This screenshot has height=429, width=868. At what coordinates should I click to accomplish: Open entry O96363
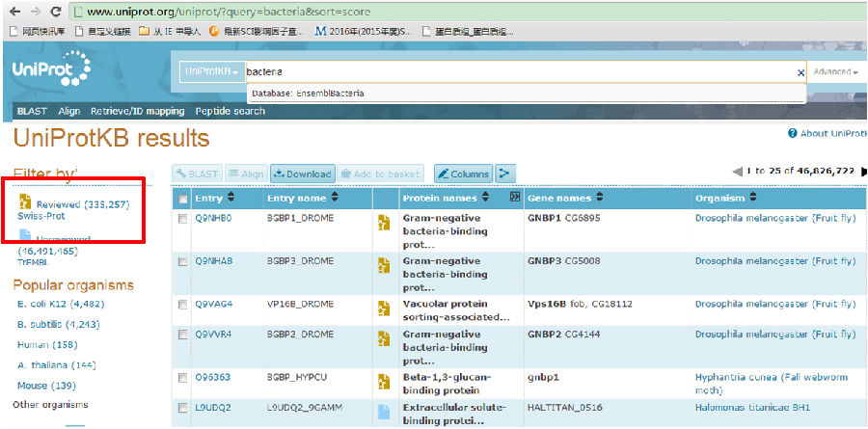coord(212,378)
